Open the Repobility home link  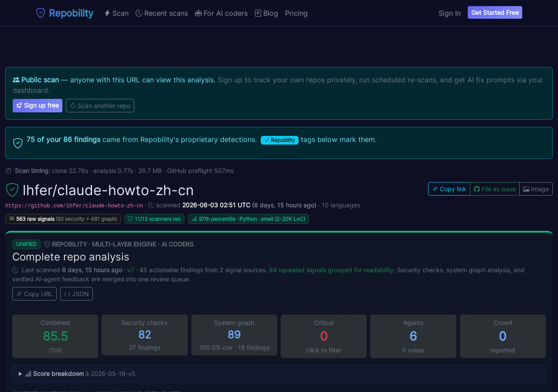point(65,13)
